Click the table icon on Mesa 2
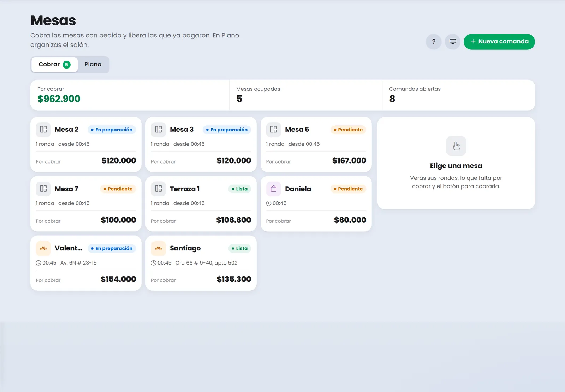The width and height of the screenshot is (565, 392). pos(43,130)
